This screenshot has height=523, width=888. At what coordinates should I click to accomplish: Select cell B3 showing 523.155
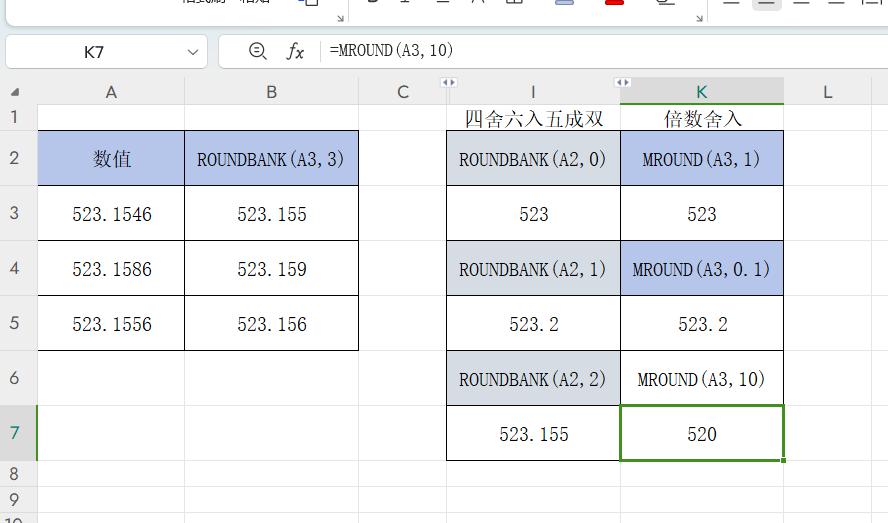coord(271,213)
